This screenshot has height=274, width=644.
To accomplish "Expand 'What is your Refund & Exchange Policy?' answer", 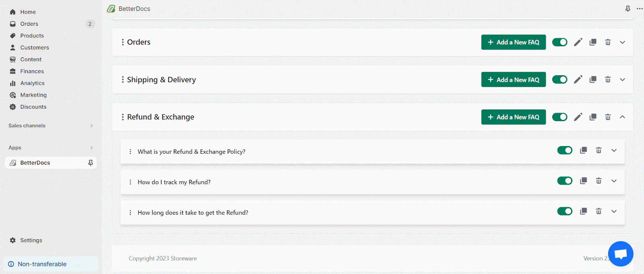I will click(x=614, y=150).
